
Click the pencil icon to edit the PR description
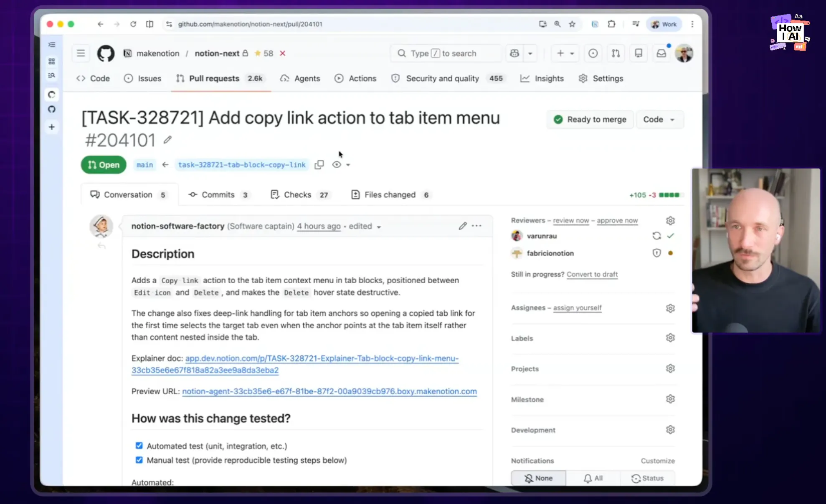462,226
